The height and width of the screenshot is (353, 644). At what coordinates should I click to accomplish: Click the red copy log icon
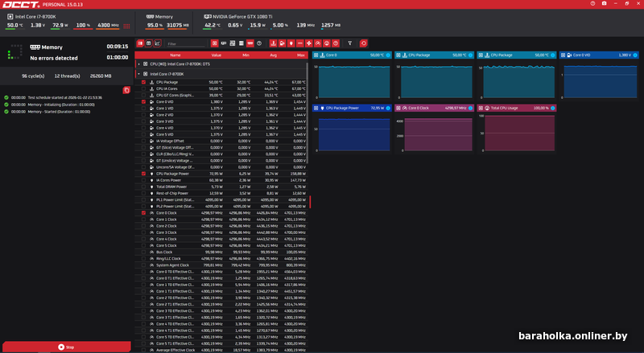coord(126,90)
